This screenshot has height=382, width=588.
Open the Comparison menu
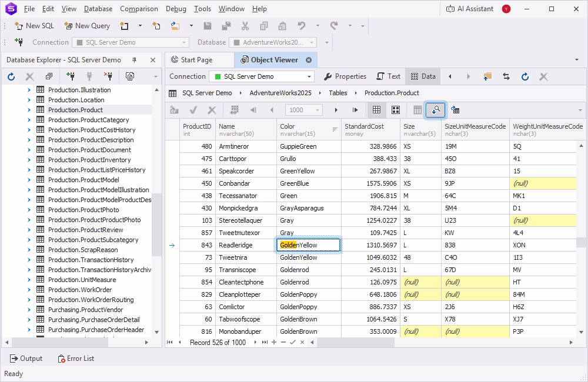(139, 9)
